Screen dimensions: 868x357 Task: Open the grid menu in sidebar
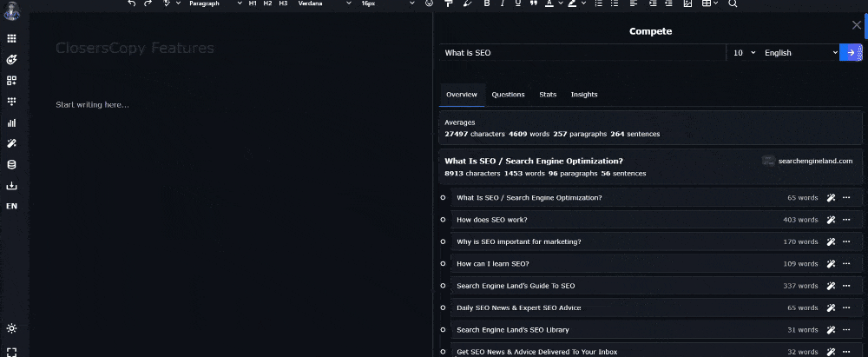click(11, 38)
